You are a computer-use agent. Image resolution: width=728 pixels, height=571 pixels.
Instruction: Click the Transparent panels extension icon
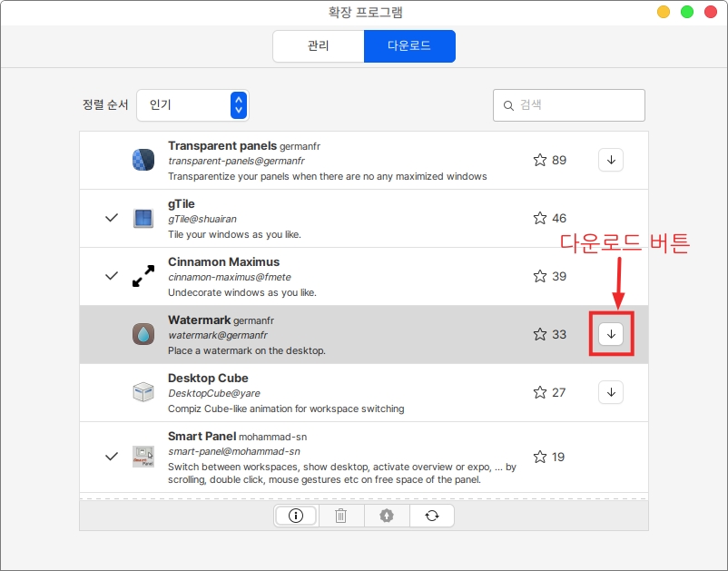143,160
